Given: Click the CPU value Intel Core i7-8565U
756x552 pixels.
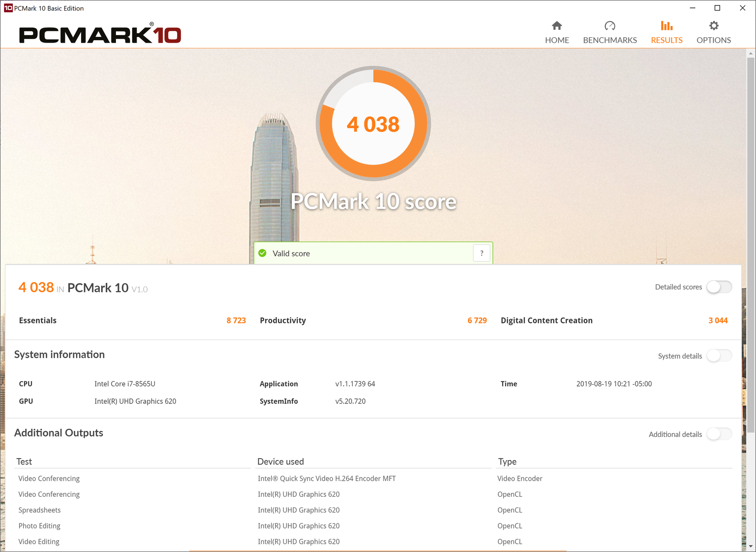Looking at the screenshot, I should (125, 384).
